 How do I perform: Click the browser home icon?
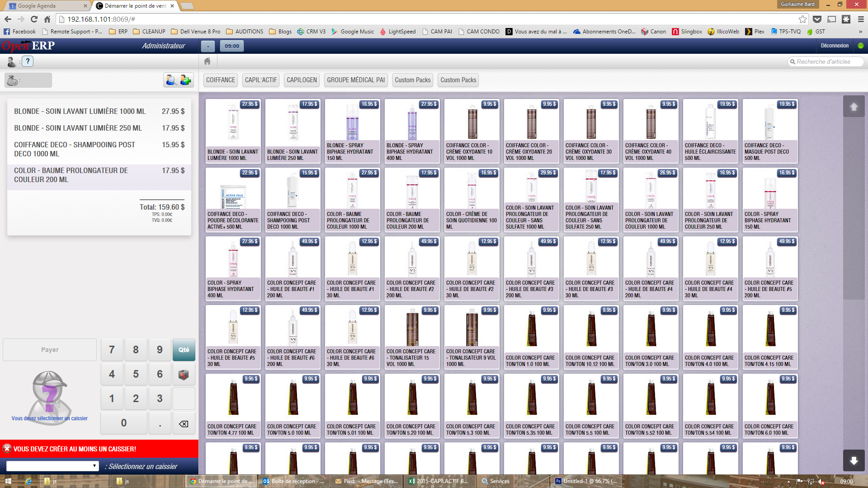pos(47,19)
